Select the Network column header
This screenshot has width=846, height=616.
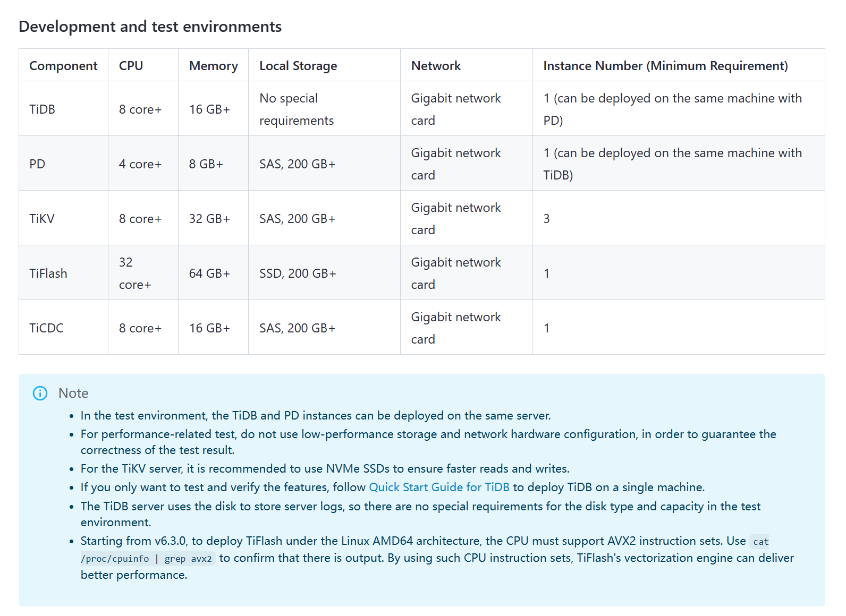(466, 65)
